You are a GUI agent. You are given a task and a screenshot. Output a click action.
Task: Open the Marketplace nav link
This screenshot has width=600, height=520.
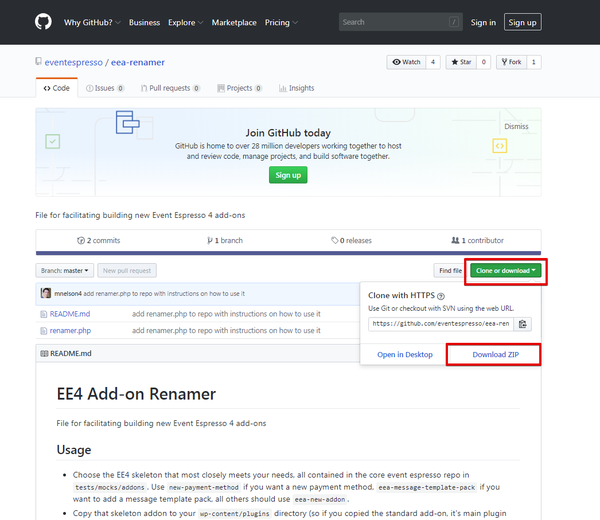pyautogui.click(x=234, y=23)
